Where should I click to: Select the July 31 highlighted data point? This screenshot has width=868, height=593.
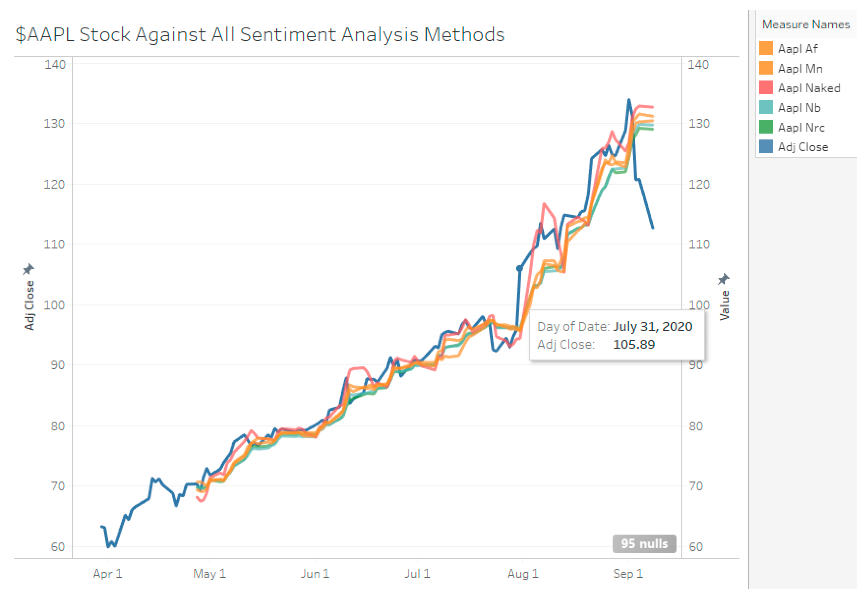(519, 268)
